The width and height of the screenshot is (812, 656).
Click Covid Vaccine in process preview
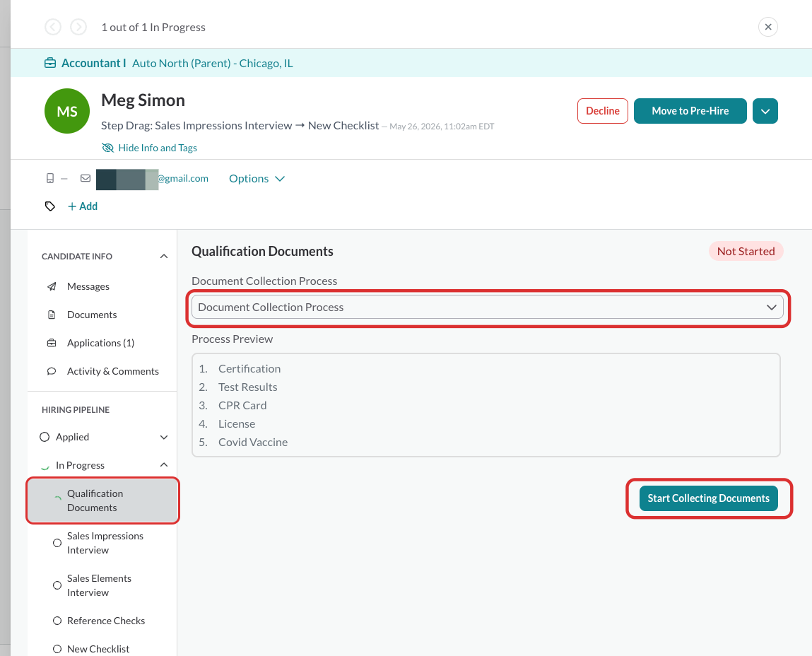point(253,442)
